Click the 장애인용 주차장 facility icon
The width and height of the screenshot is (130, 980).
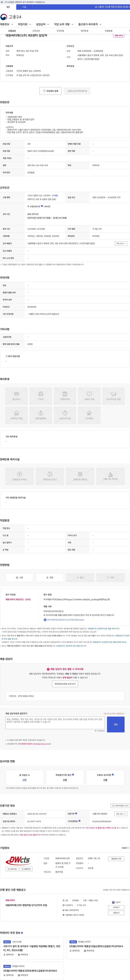[19, 476]
